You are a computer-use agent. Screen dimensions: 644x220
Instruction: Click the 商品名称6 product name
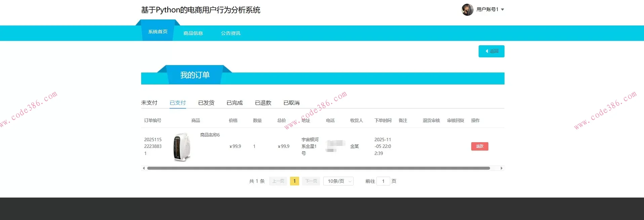[x=210, y=135]
